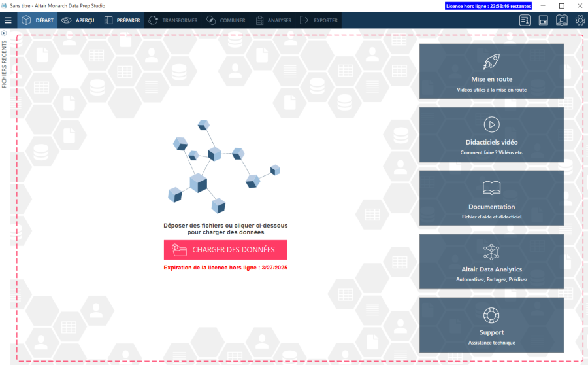Click the network cubes illustration
Screen dimensions: 588x365
click(216, 165)
